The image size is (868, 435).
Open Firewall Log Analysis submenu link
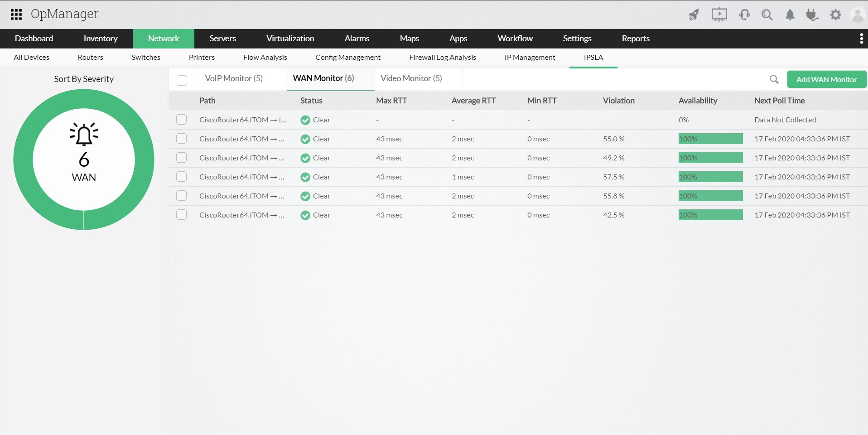pyautogui.click(x=443, y=58)
